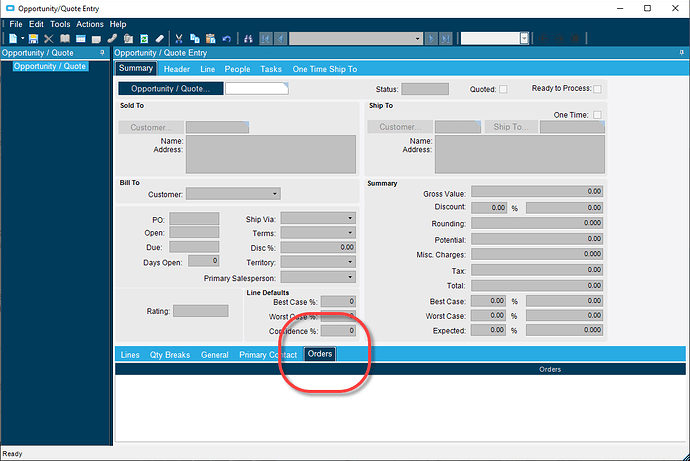Pin the Opportunity / Quote tree panel

point(102,53)
